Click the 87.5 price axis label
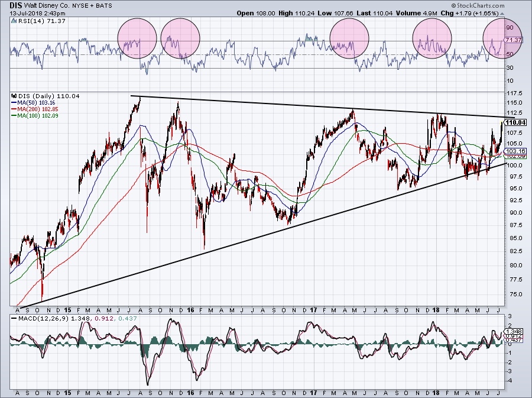Viewport: 532px width, 398px height. [515, 225]
